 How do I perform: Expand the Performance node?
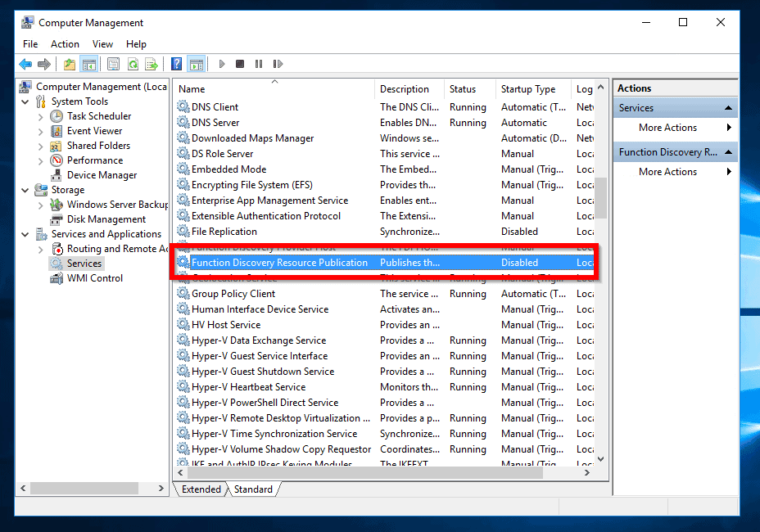(41, 161)
